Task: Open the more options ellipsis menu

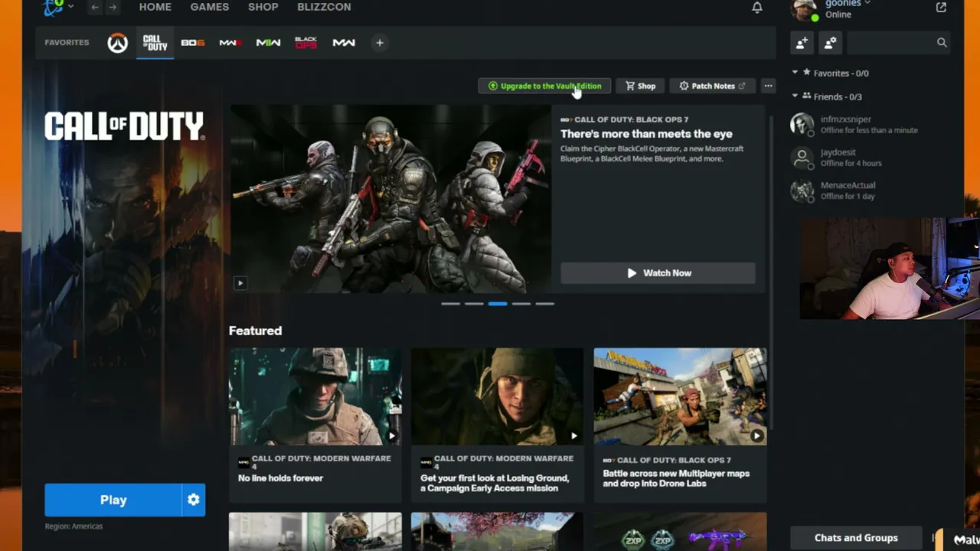Action: pyautogui.click(x=769, y=86)
